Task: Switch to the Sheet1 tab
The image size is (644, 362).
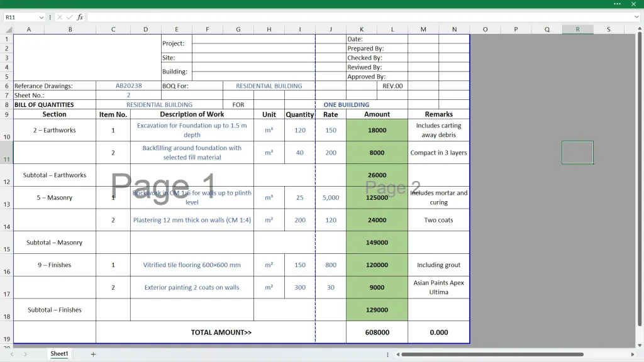Action: pos(59,354)
